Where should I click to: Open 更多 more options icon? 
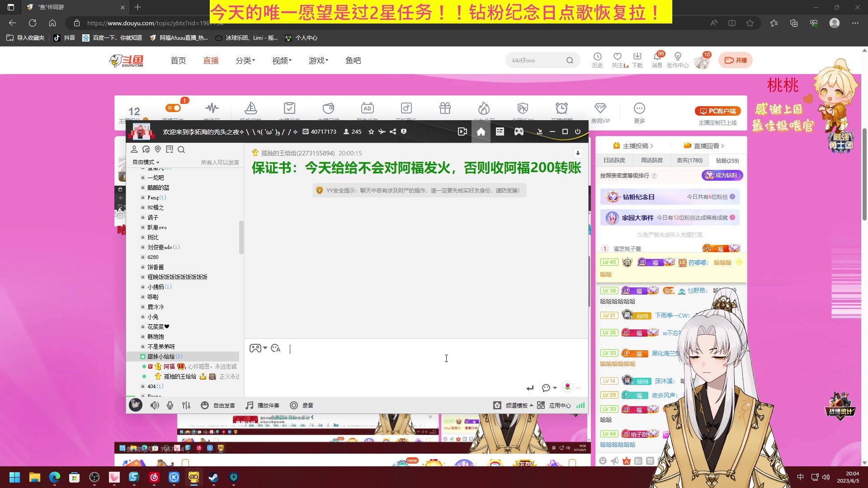click(x=639, y=113)
